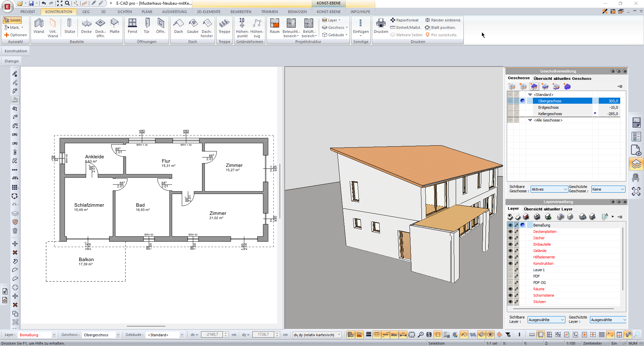Select the Virt. Wand tool
Image resolution: width=644 pixels, height=346 pixels.
click(x=53, y=28)
